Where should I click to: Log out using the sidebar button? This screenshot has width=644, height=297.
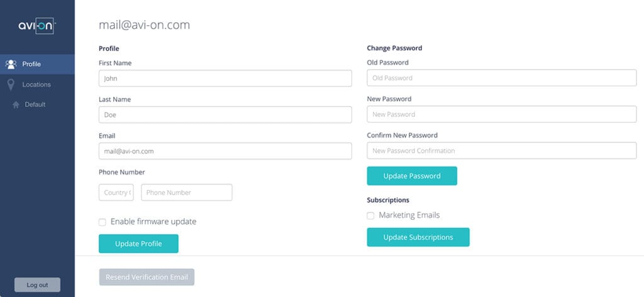tap(37, 284)
